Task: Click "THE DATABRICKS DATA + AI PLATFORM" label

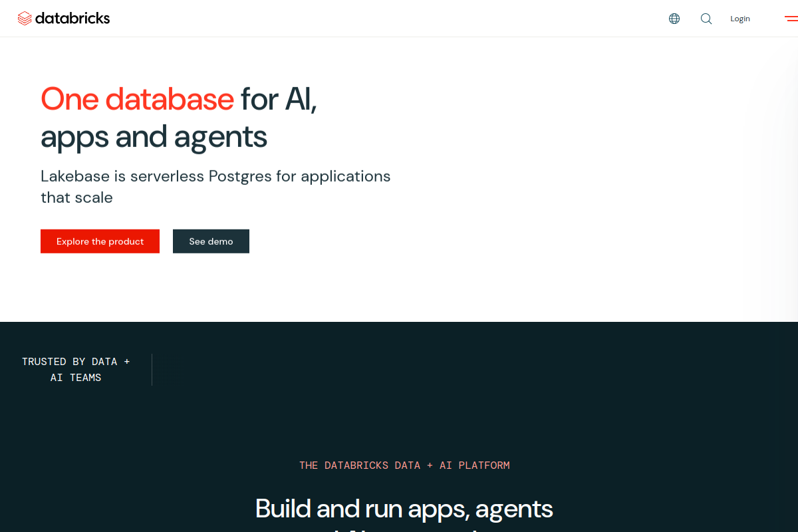Action: [x=404, y=465]
